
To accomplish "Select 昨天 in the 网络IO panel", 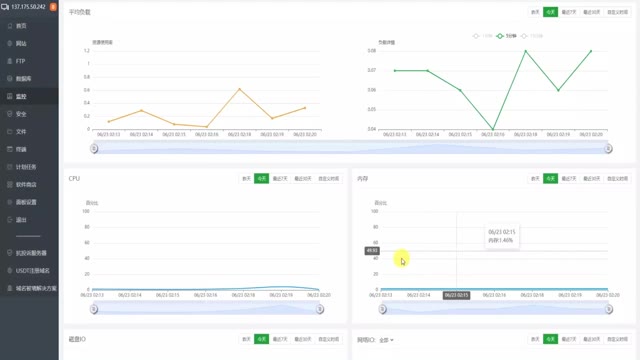I will pyautogui.click(x=535, y=339).
